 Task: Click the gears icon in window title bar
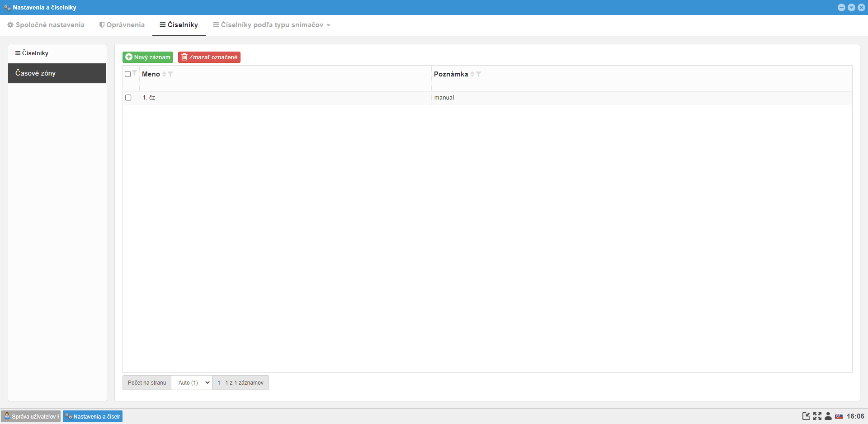(x=7, y=8)
